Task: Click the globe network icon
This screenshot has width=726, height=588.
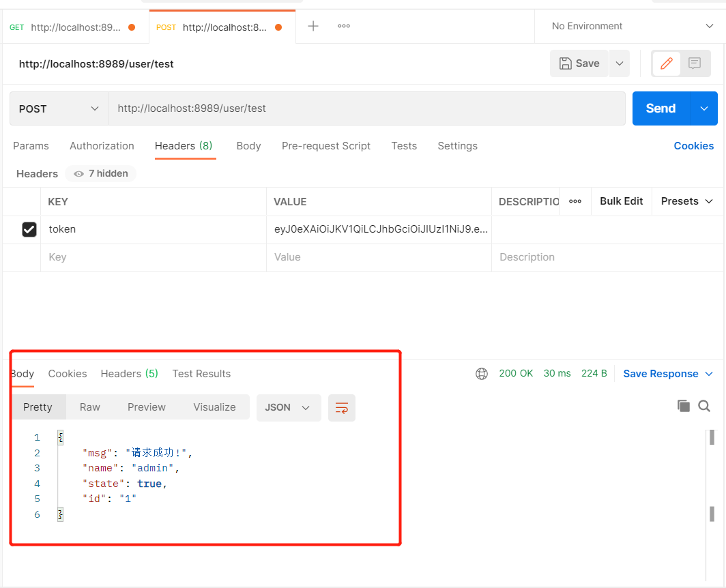Action: coord(482,374)
